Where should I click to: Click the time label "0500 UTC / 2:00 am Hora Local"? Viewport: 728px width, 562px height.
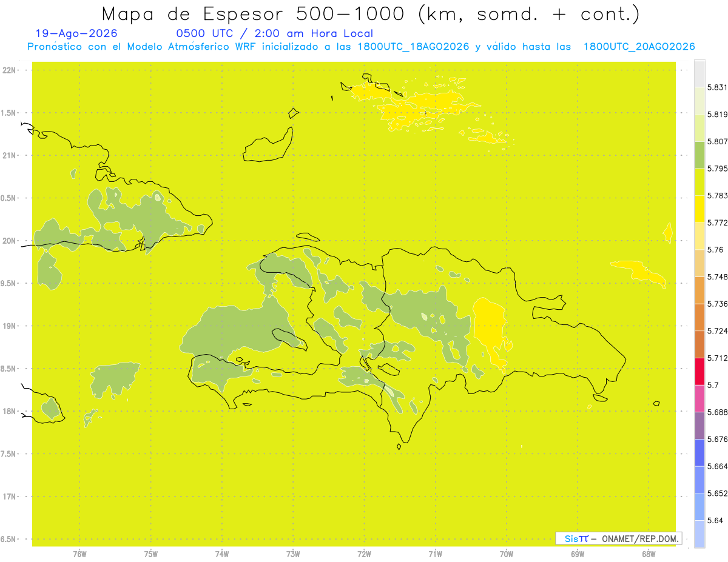[275, 33]
